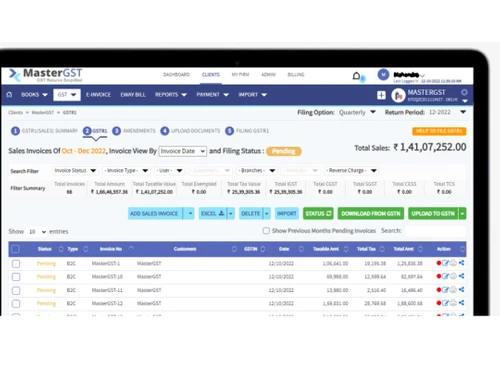Click the refresh icon on STATUS button

point(329,213)
